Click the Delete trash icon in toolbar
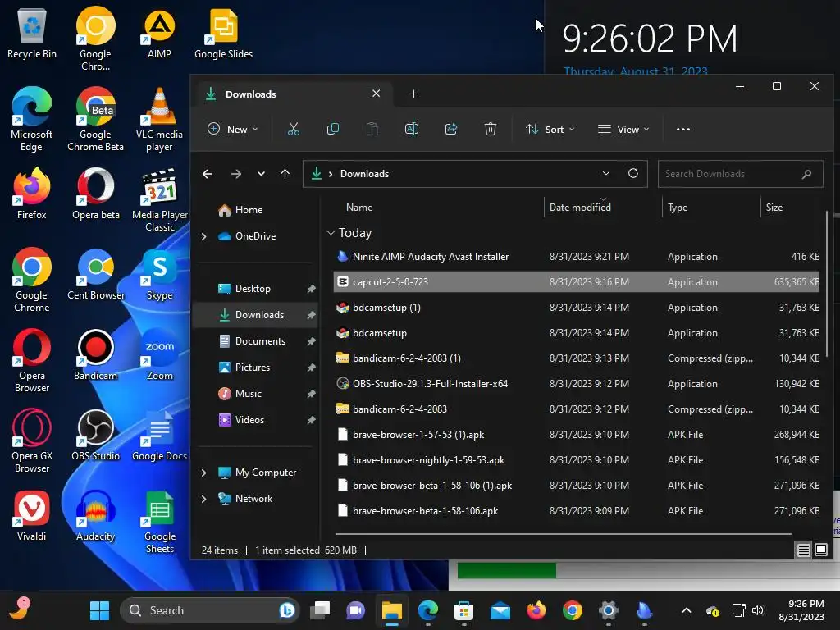Image resolution: width=840 pixels, height=630 pixels. 491,129
